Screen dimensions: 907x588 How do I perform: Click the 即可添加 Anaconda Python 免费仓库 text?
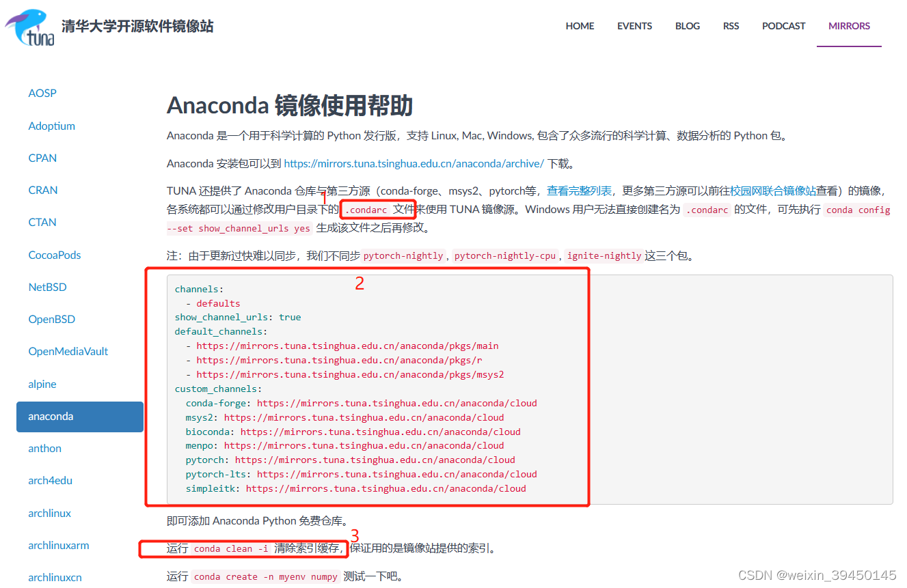(259, 520)
